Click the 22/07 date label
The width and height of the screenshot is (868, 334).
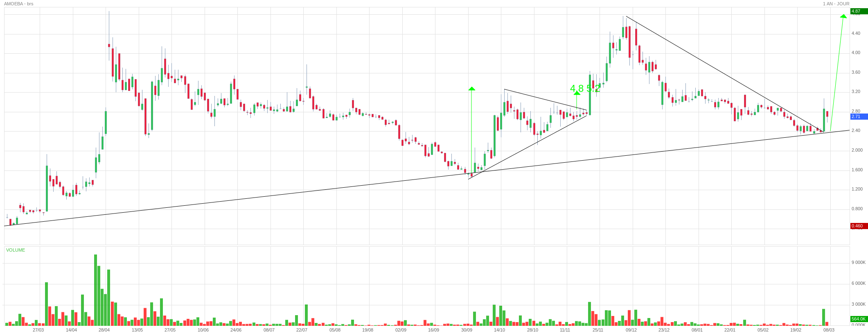[x=302, y=330]
